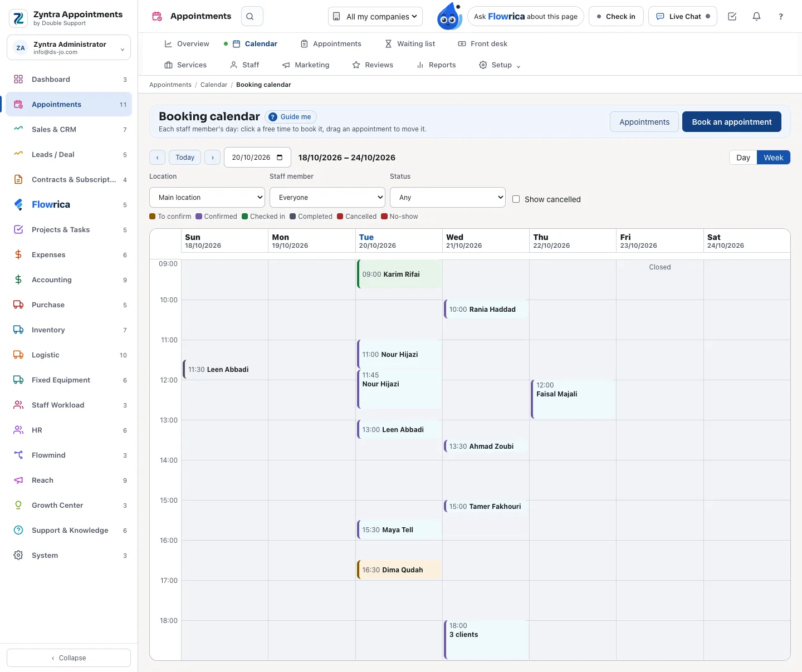Open Support & Knowledge module
802x672 pixels.
pyautogui.click(x=69, y=531)
